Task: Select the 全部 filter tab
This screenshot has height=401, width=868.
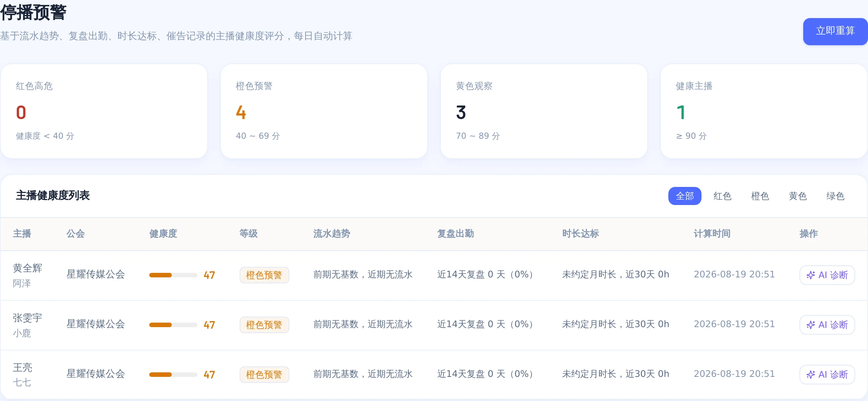Action: (685, 196)
